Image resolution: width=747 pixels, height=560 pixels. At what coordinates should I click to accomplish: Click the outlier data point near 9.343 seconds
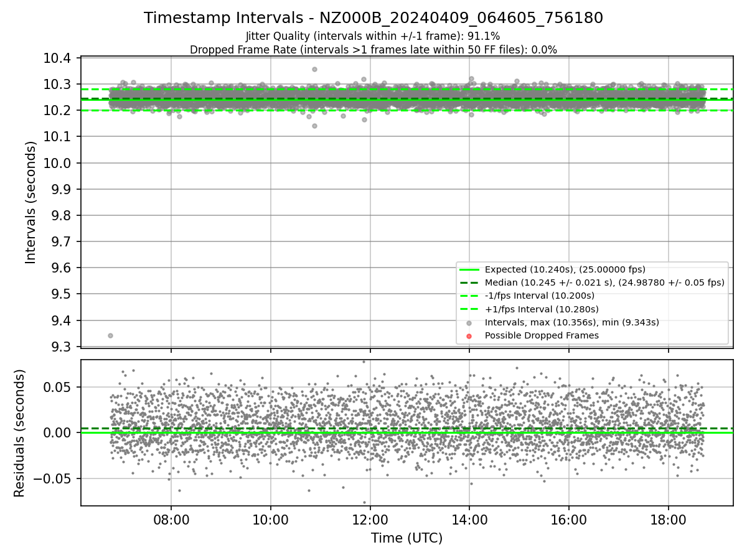click(110, 335)
